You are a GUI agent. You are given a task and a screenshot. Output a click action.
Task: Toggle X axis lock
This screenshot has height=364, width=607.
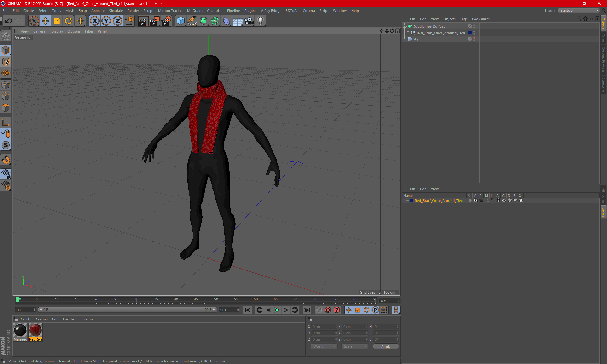click(95, 21)
